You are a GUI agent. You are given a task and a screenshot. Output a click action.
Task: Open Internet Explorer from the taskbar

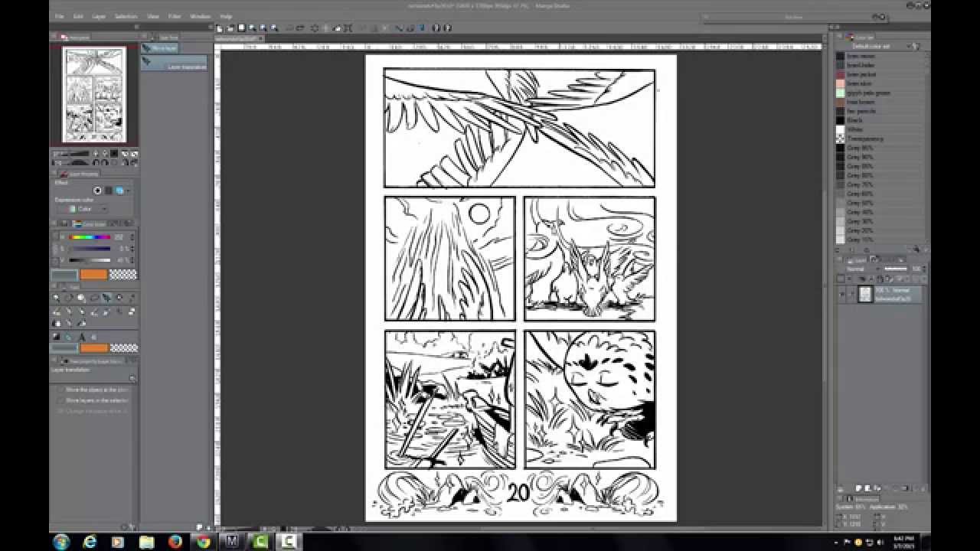click(x=90, y=542)
